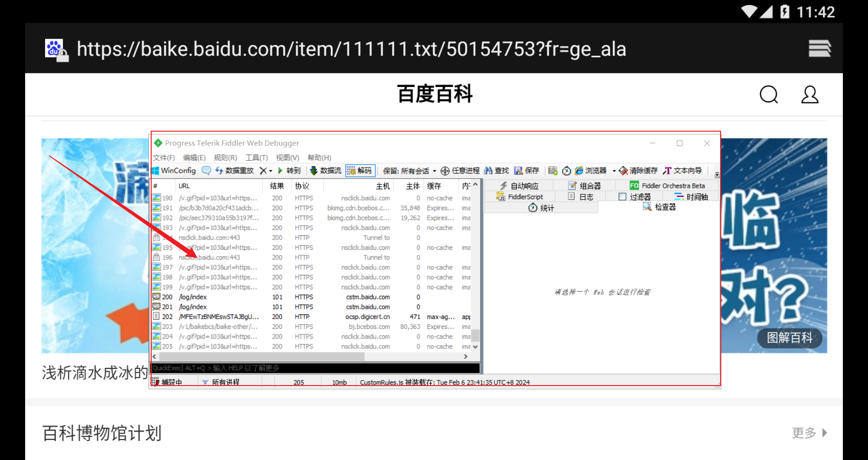Switch to the 时间轴 timeline tab

[691, 197]
